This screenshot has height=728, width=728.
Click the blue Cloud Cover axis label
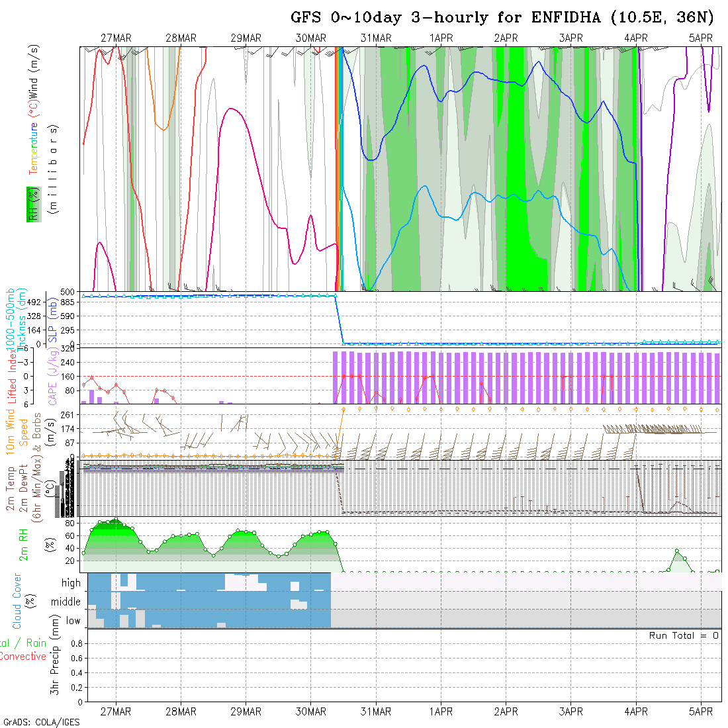(17, 601)
